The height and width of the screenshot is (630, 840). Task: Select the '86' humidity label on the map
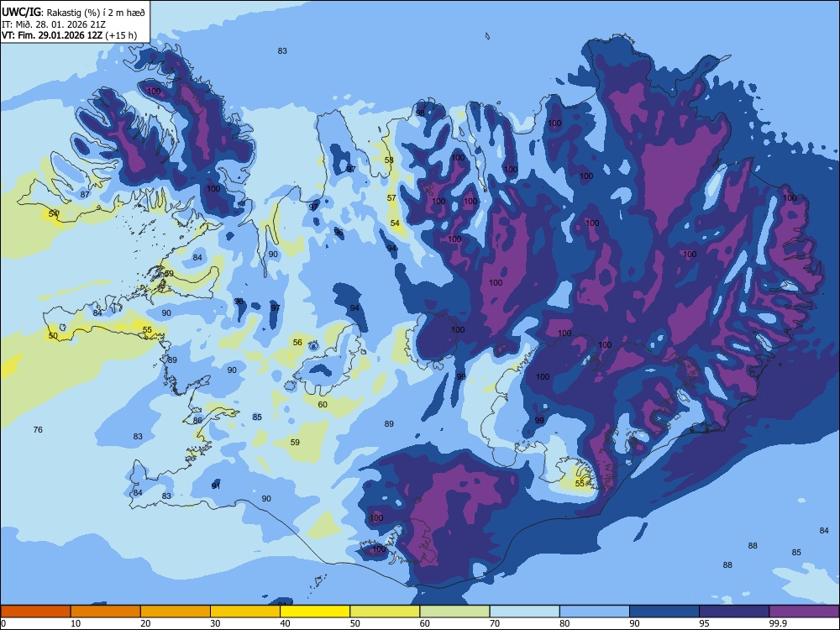(197, 421)
